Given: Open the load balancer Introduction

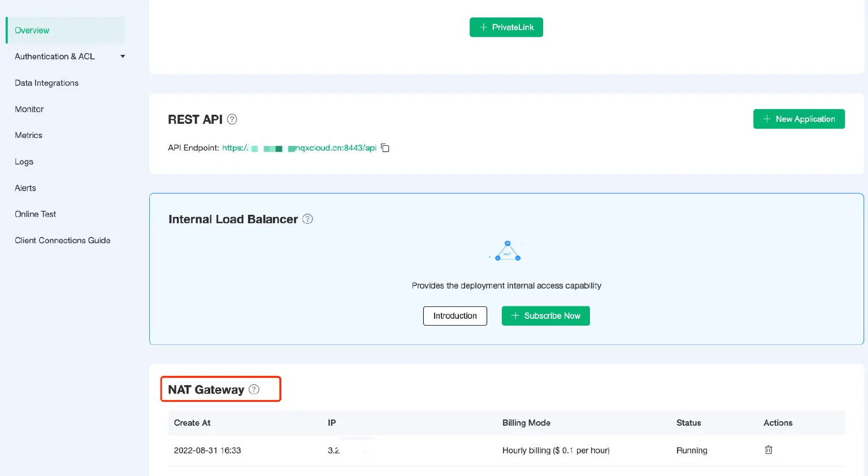Looking at the screenshot, I should coord(455,315).
